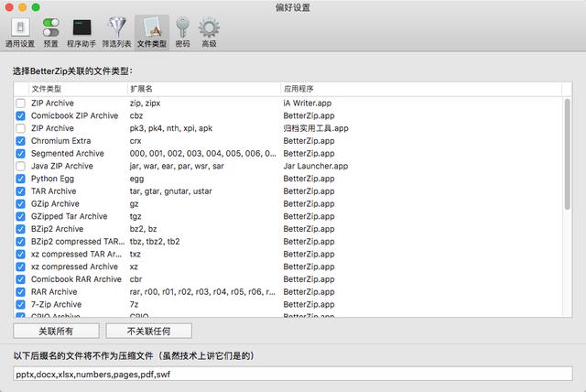The image size is (586, 392).
Task: Zoom the window with green button
Action: pos(36,7)
